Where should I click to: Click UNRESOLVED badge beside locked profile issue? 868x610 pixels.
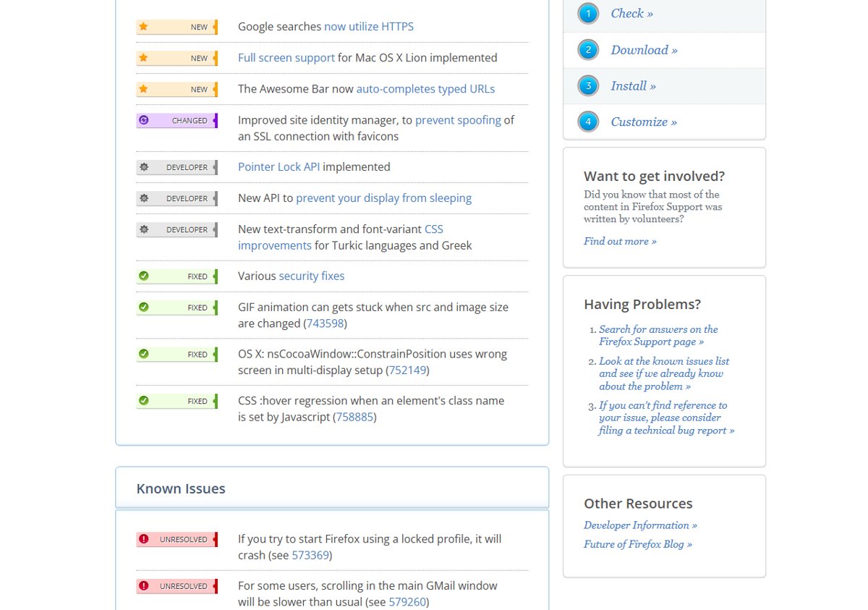pos(176,539)
